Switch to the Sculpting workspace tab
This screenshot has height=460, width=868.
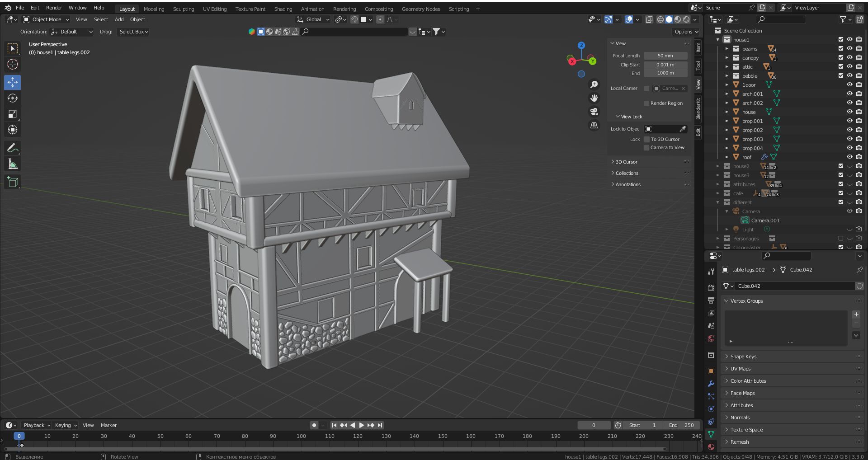pyautogui.click(x=183, y=9)
